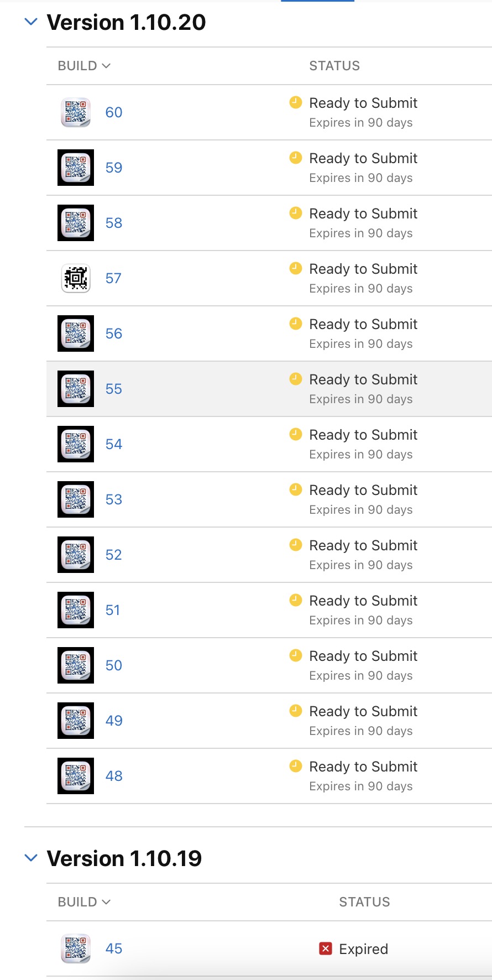
Task: Sort by BUILD column under Version 1.10.20
Action: pyautogui.click(x=84, y=66)
